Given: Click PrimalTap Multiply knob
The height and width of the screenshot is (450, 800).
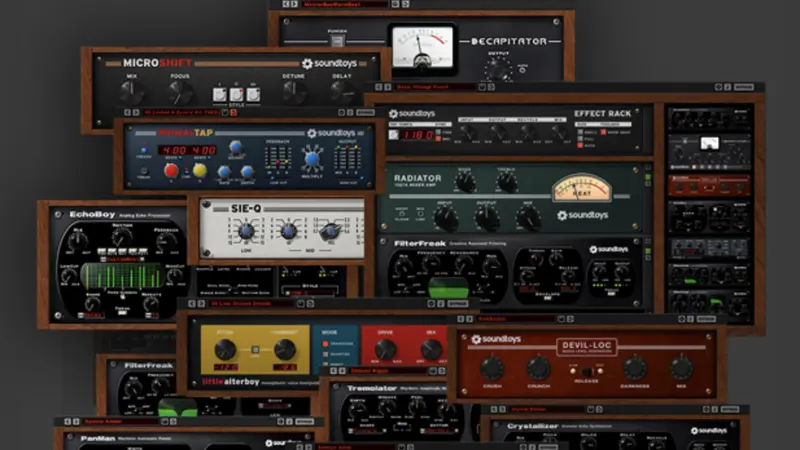Looking at the screenshot, I should [x=312, y=158].
